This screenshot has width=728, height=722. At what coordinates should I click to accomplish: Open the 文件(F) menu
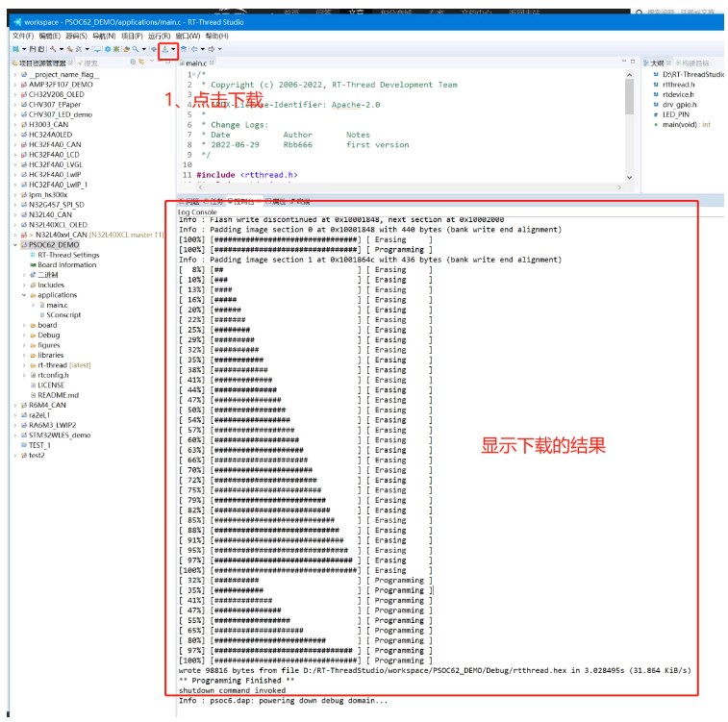[23, 36]
